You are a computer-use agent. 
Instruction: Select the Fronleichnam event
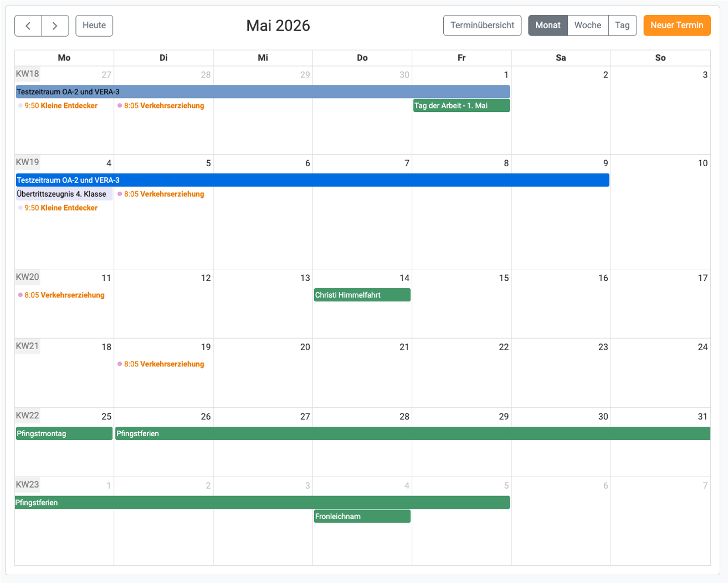(362, 516)
